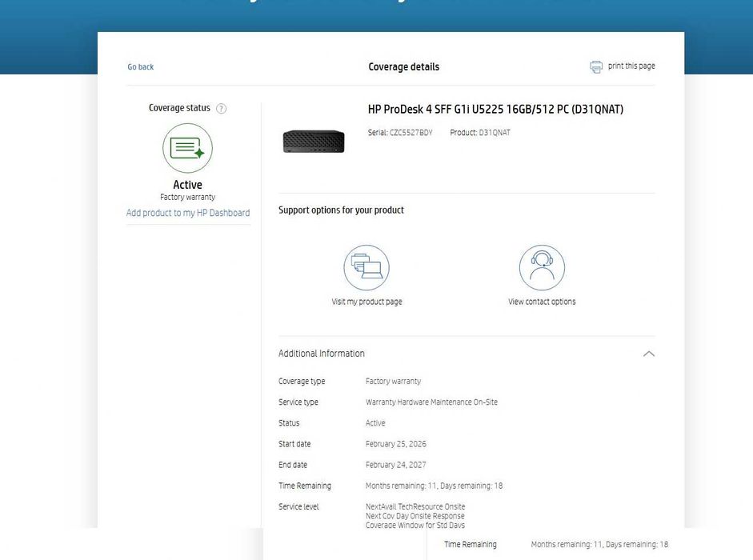Click the 'Coverage type' row label
Image resolution: width=753 pixels, height=560 pixels.
tap(302, 382)
